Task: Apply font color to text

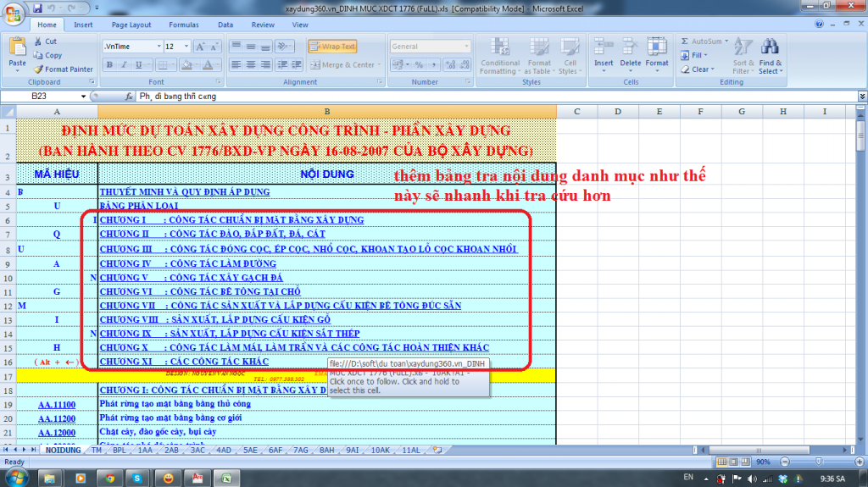Action: click(209, 64)
